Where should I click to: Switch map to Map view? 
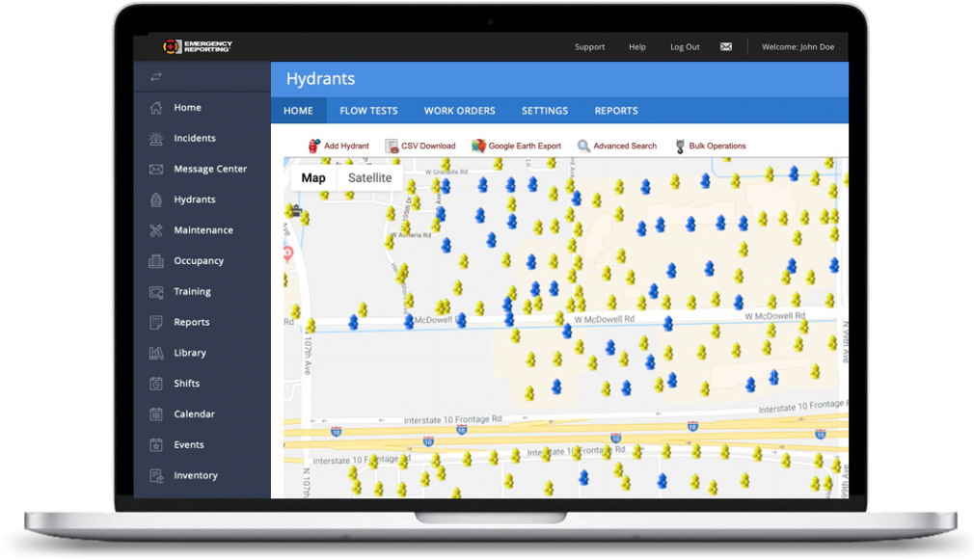point(313,178)
